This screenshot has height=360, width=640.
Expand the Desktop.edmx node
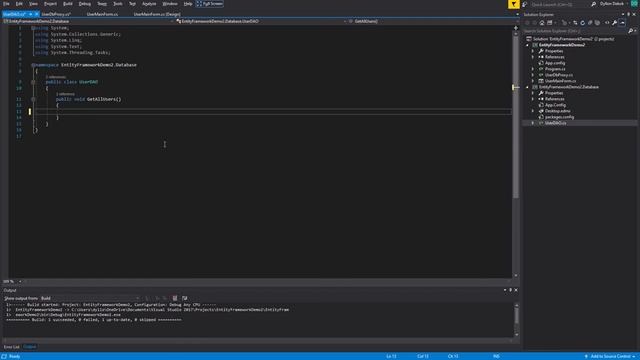[x=533, y=111]
